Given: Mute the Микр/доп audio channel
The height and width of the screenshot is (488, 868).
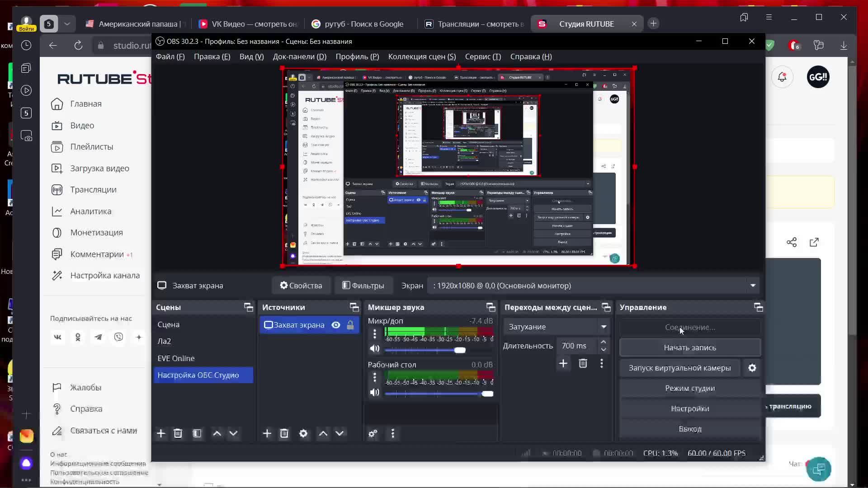Looking at the screenshot, I should click(375, 349).
